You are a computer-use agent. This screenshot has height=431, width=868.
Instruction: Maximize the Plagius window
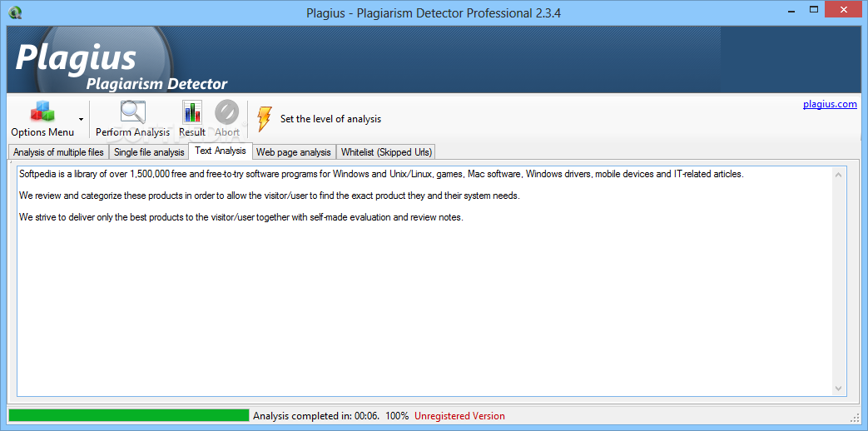(x=814, y=9)
